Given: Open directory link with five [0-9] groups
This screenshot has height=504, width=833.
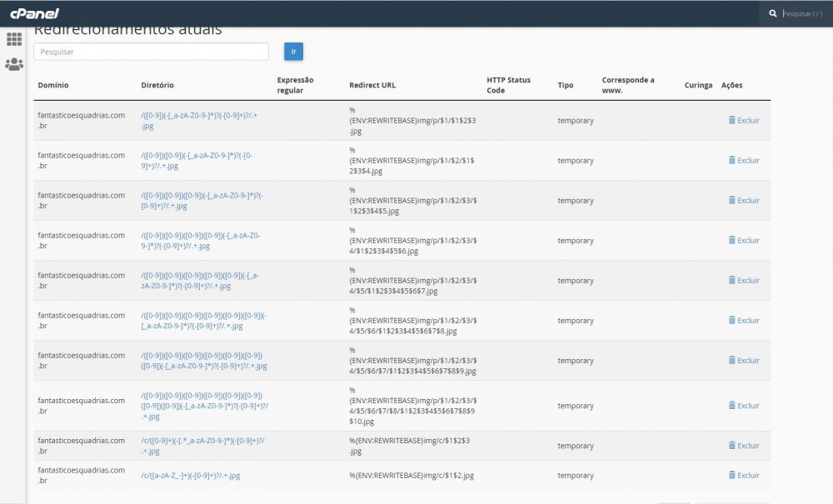Looking at the screenshot, I should pyautogui.click(x=200, y=281).
